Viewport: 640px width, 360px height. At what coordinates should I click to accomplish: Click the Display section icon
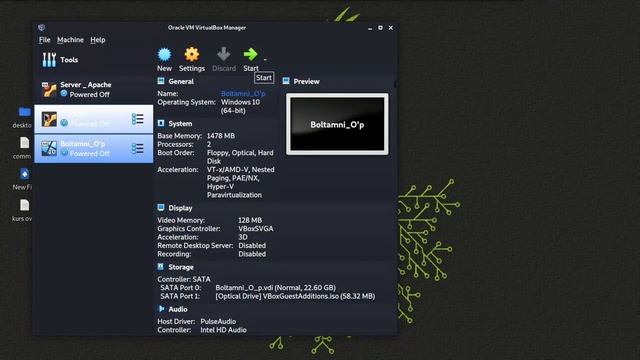(161, 207)
